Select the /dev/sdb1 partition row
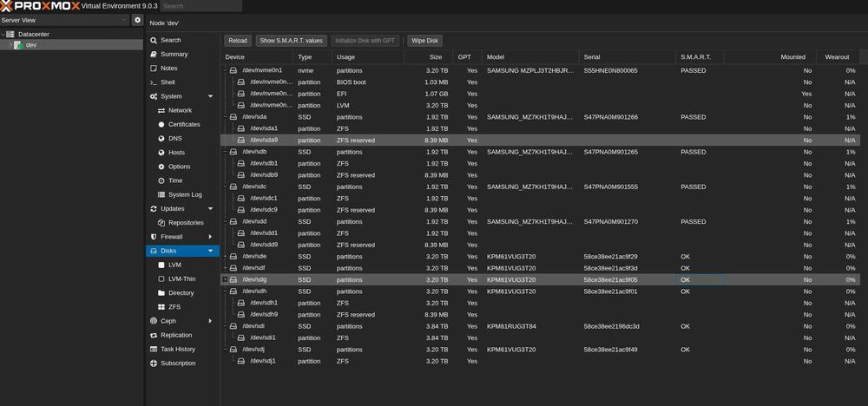Image resolution: width=868 pixels, height=406 pixels. pos(540,164)
